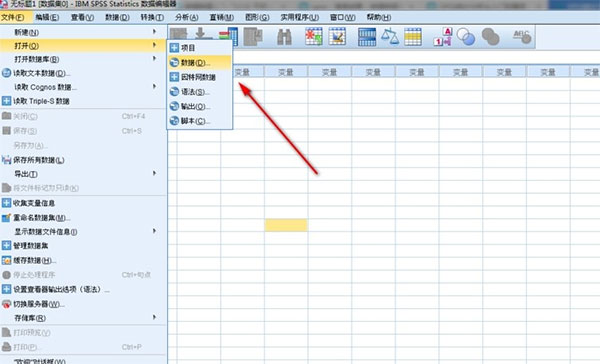Click the yellow highlighted data cell

(286, 225)
